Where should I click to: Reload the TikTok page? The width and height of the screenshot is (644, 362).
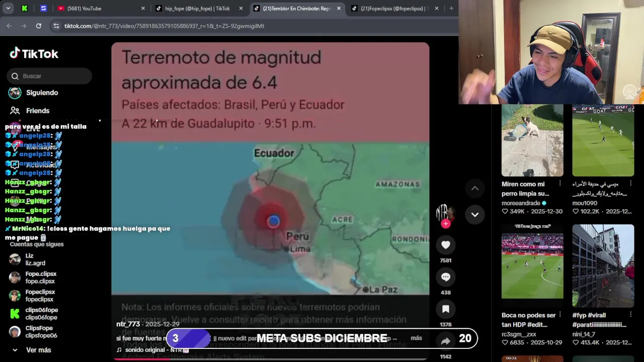point(38,26)
